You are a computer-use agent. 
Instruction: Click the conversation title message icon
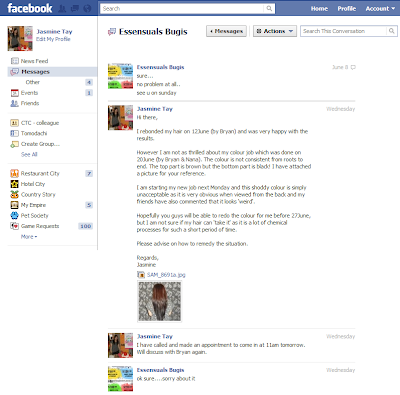click(112, 32)
